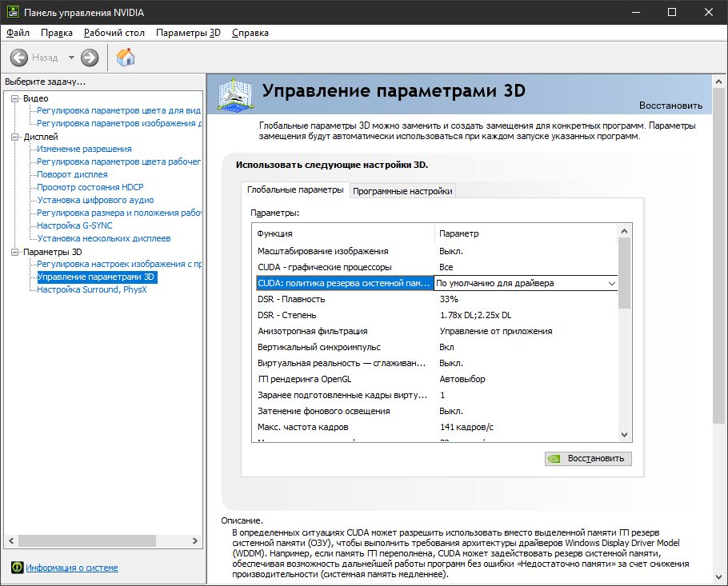The width and height of the screenshot is (728, 586).
Task: Select Регулировка параметров изображения under Видео
Action: click(119, 123)
